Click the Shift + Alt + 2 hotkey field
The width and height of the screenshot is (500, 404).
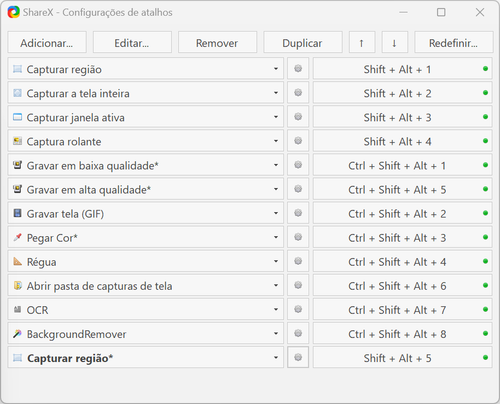[x=402, y=93]
